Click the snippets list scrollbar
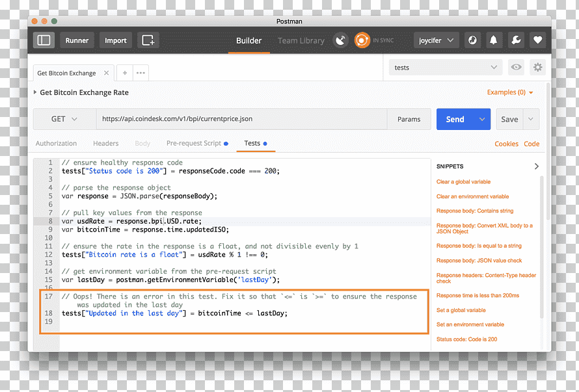Screen dimensions: 579x392 tap(542, 246)
